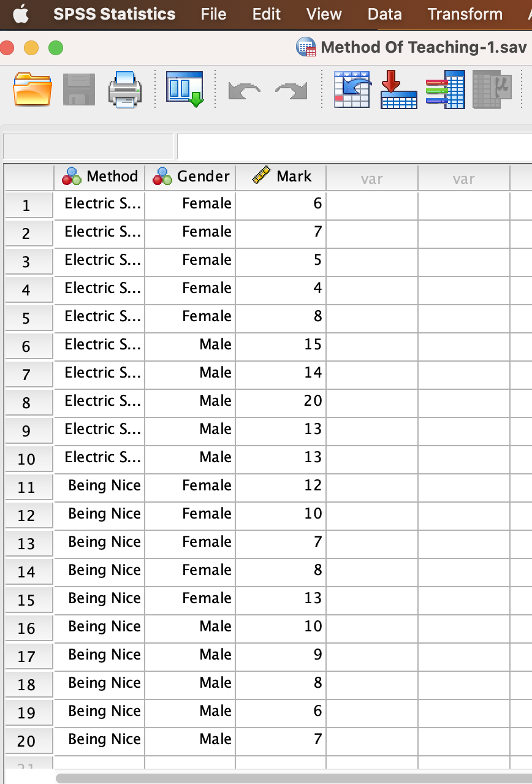Click the horizontal scrollbar at the bottom

pyautogui.click(x=276, y=777)
